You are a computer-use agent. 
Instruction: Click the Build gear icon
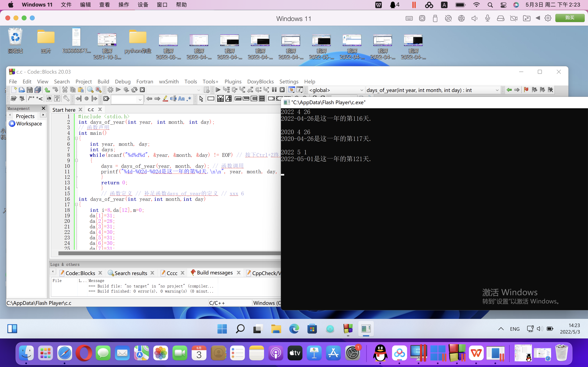click(x=110, y=90)
